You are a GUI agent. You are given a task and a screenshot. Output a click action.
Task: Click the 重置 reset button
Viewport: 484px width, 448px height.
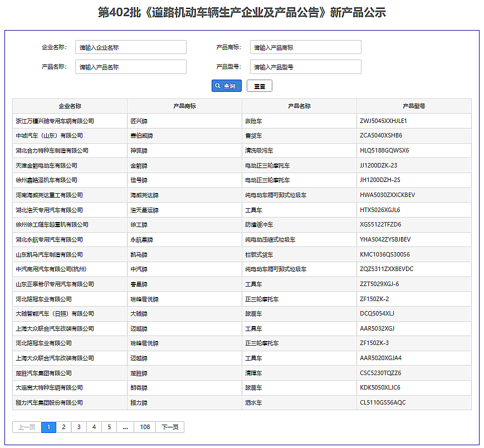tap(259, 86)
